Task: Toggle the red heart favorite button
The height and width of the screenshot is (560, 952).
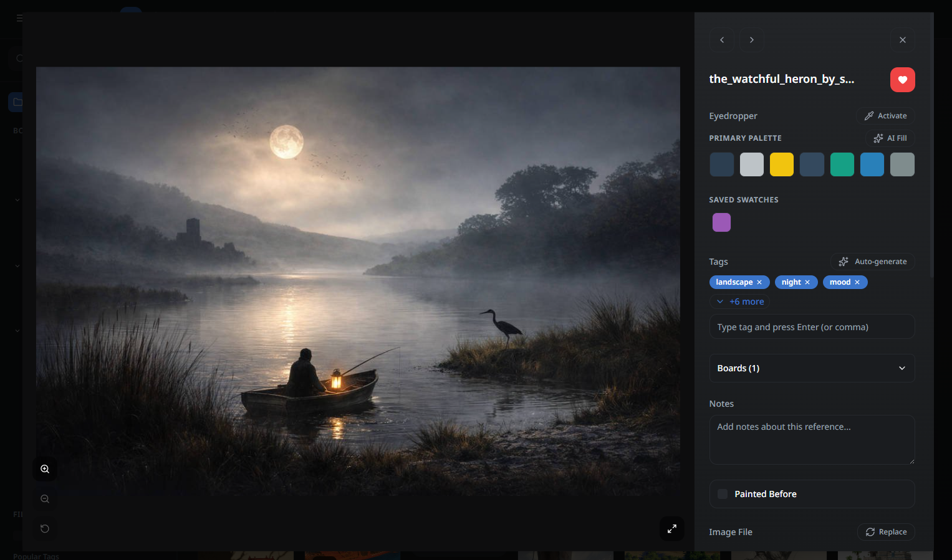Action: click(x=902, y=80)
